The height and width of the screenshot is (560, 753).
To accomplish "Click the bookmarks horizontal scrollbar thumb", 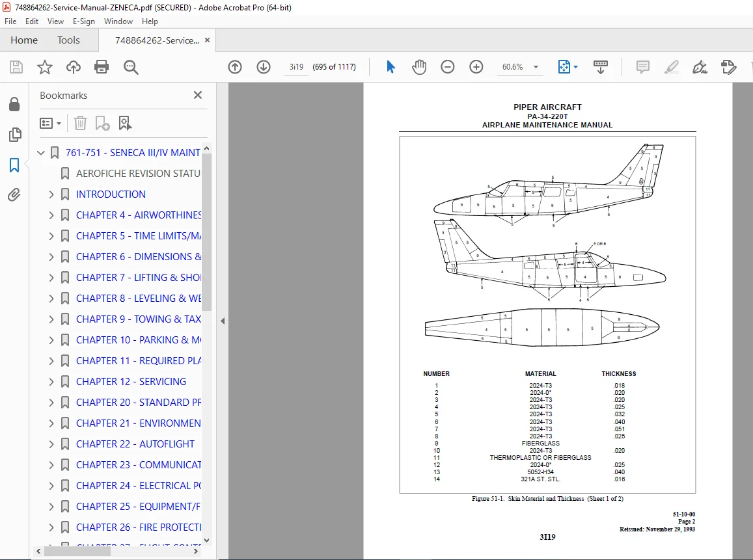I will point(77,552).
